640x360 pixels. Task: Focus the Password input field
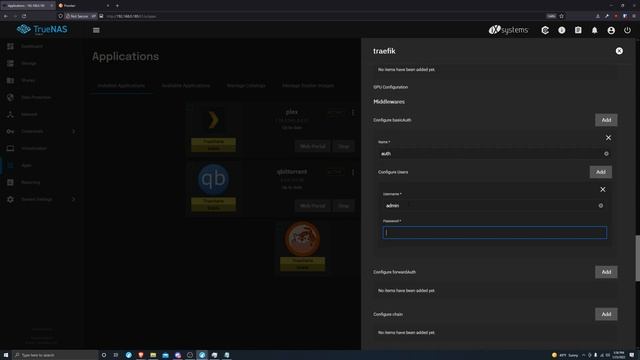coord(495,233)
